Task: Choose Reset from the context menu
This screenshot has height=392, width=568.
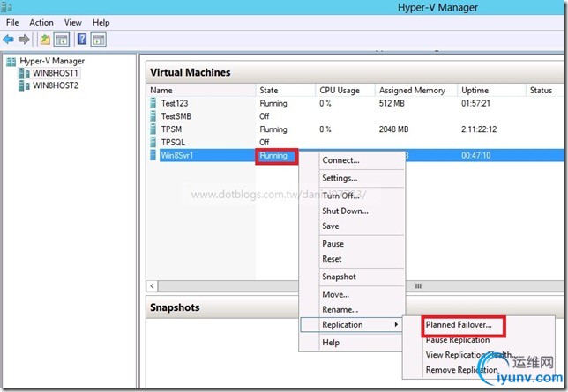Action: [351, 259]
